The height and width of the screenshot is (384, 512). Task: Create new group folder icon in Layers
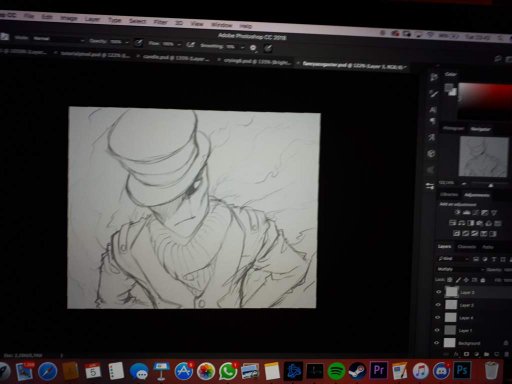coord(486,354)
